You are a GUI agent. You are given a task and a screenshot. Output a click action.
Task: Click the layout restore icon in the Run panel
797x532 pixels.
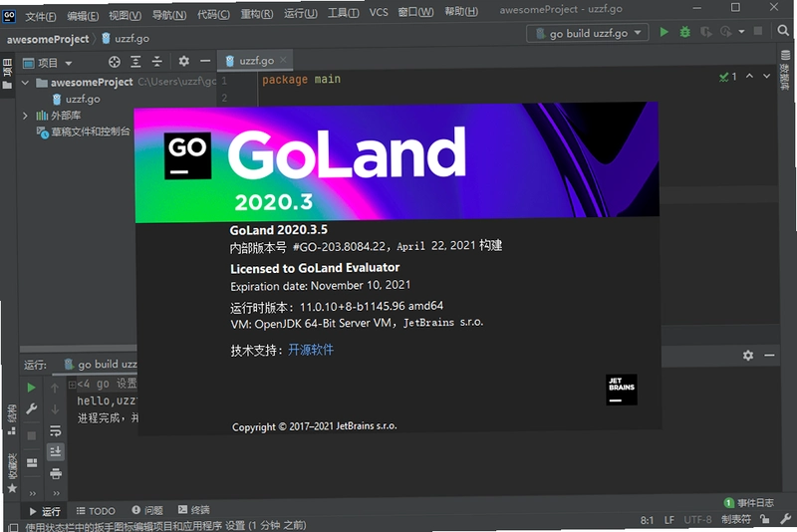click(x=32, y=462)
